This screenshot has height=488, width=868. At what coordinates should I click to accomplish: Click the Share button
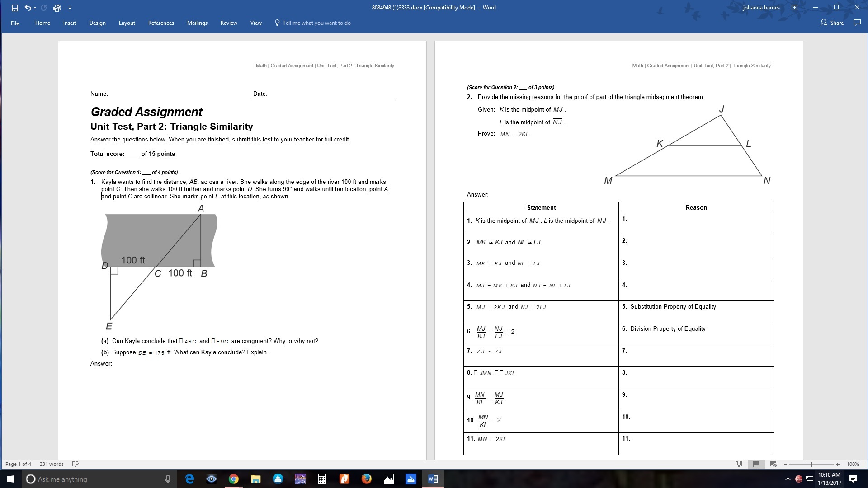[832, 23]
